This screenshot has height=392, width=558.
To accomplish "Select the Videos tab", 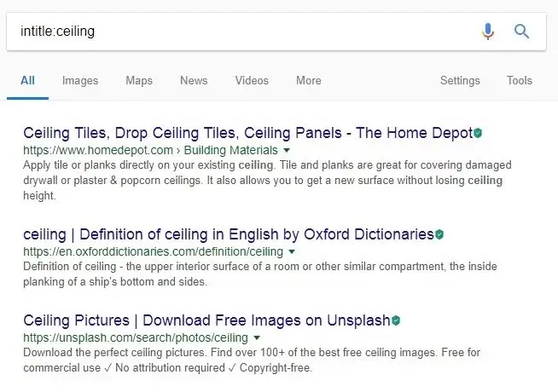I will [x=252, y=81].
